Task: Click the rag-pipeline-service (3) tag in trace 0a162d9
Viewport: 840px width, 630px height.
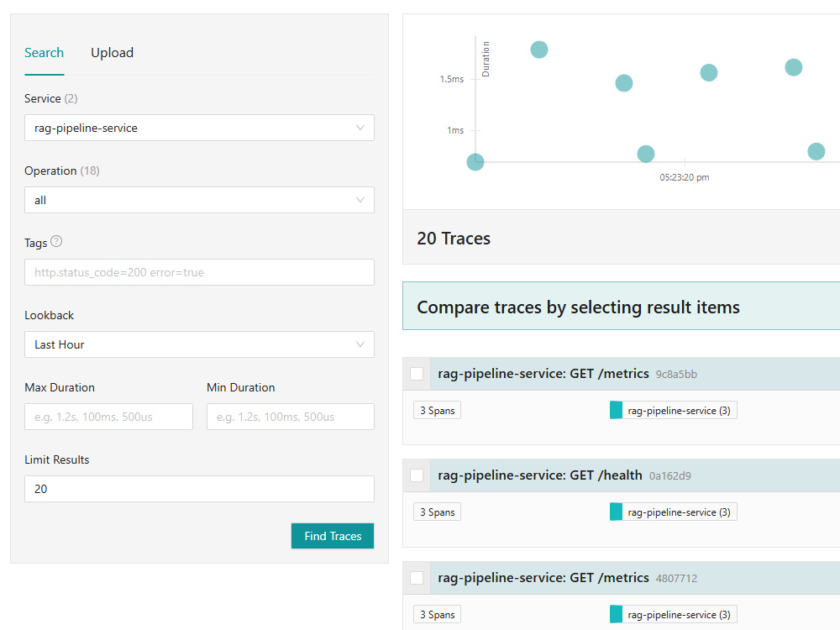Action: (x=674, y=512)
